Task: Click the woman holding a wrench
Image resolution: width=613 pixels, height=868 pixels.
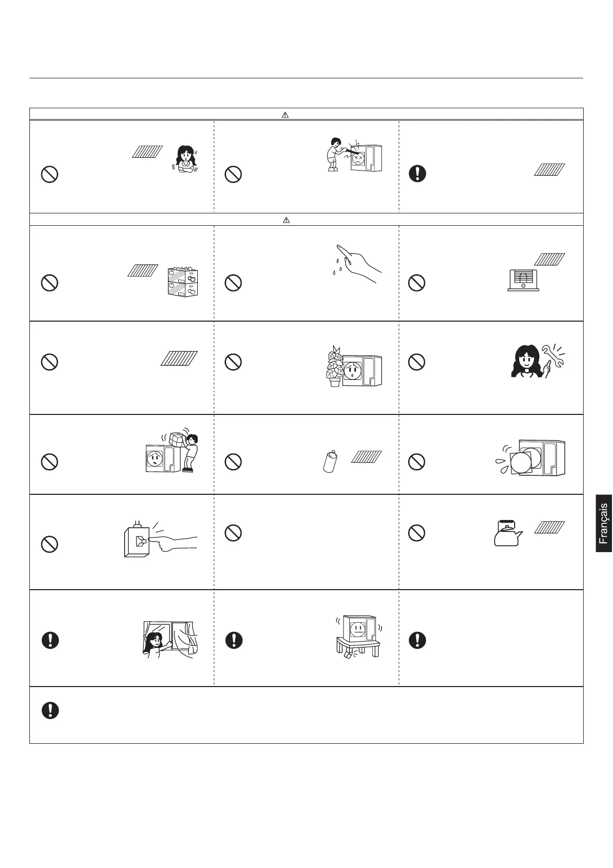Action: [x=536, y=360]
